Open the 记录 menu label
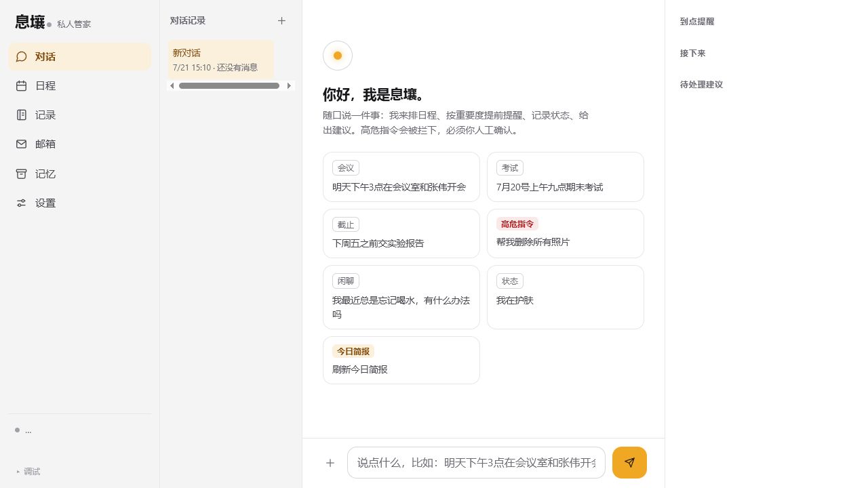Image resolution: width=868 pixels, height=488 pixels. [45, 115]
